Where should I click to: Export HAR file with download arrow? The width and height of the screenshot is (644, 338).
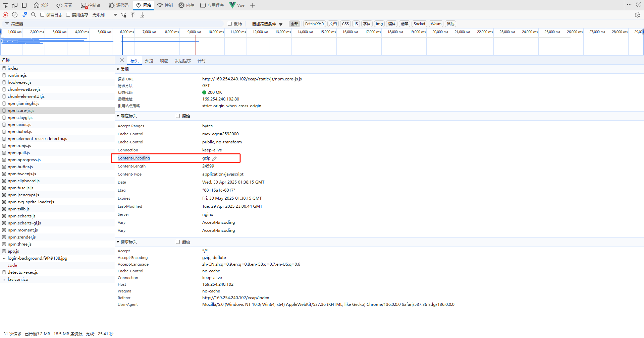tap(142, 15)
